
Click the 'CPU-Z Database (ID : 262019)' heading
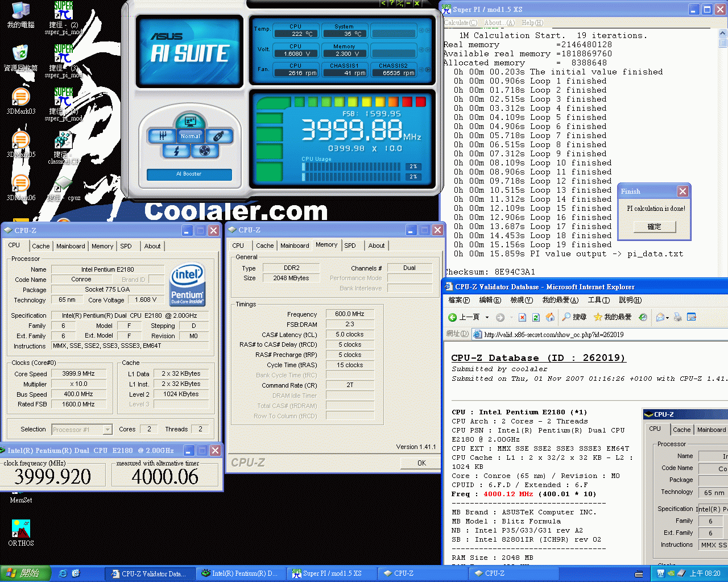click(539, 358)
